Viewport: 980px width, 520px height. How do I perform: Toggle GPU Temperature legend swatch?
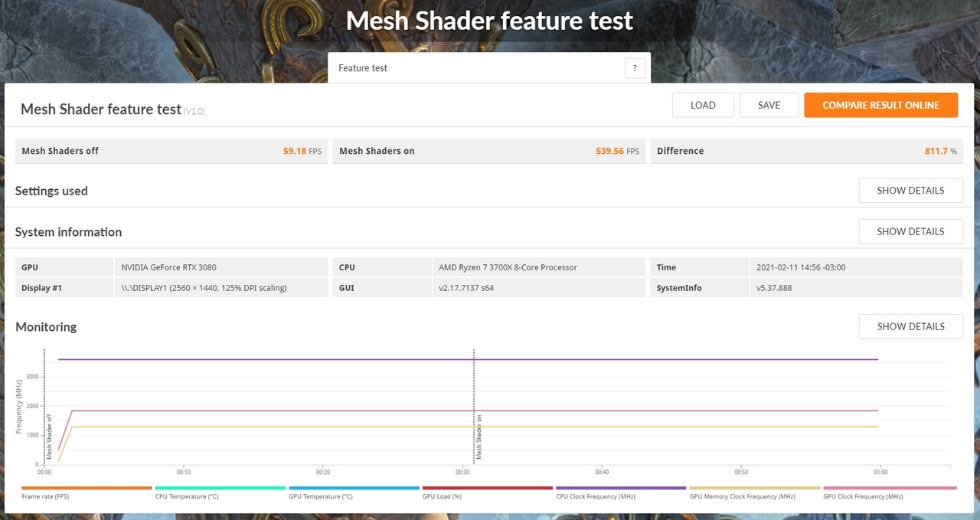click(x=354, y=488)
